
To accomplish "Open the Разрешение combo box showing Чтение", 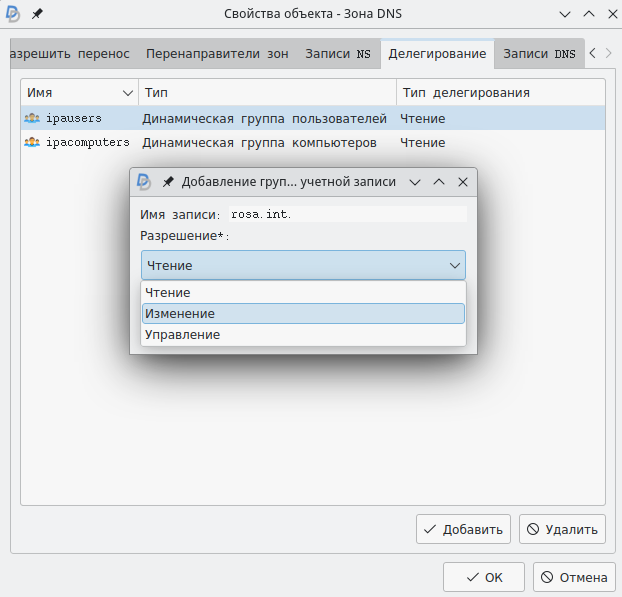I will (303, 265).
